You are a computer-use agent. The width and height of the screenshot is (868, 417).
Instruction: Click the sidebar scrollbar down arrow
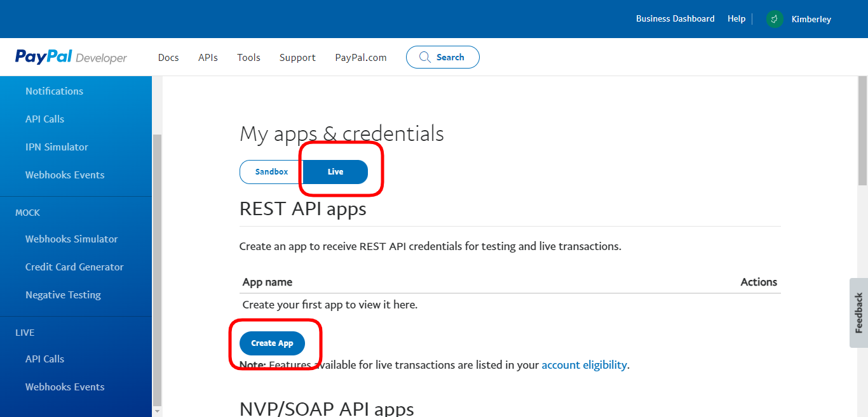point(157,411)
